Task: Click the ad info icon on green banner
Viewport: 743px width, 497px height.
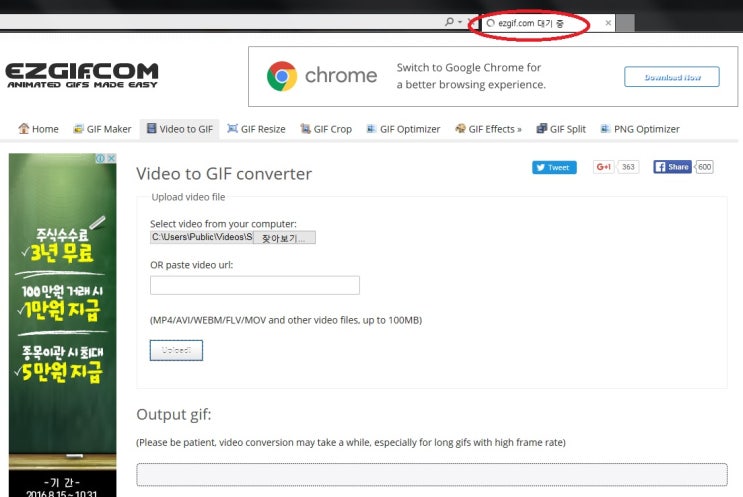Action: click(100, 158)
